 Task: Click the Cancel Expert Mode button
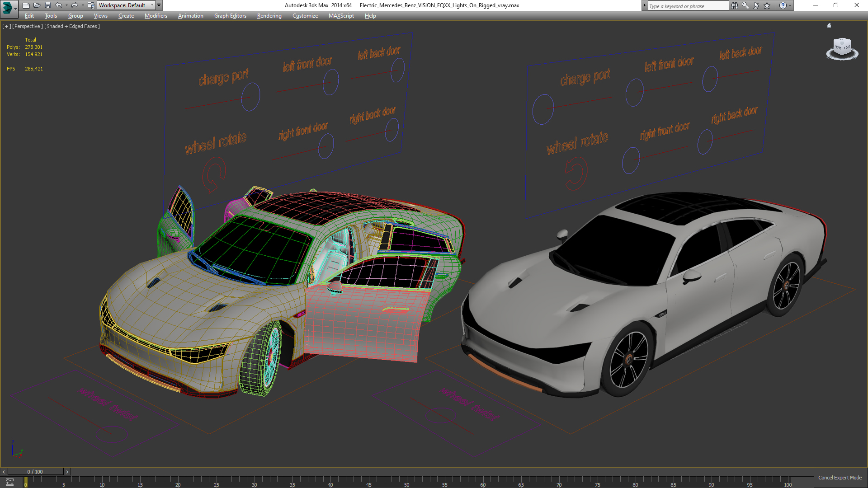[x=840, y=478]
